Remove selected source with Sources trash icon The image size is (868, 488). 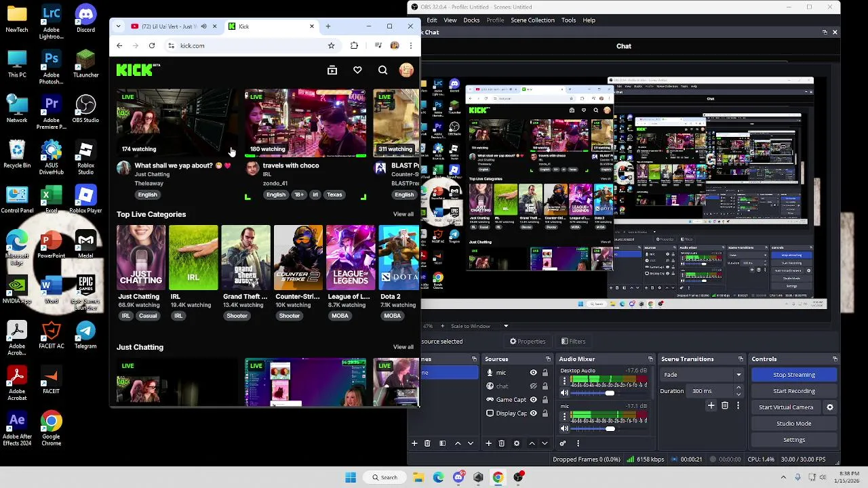[502, 443]
